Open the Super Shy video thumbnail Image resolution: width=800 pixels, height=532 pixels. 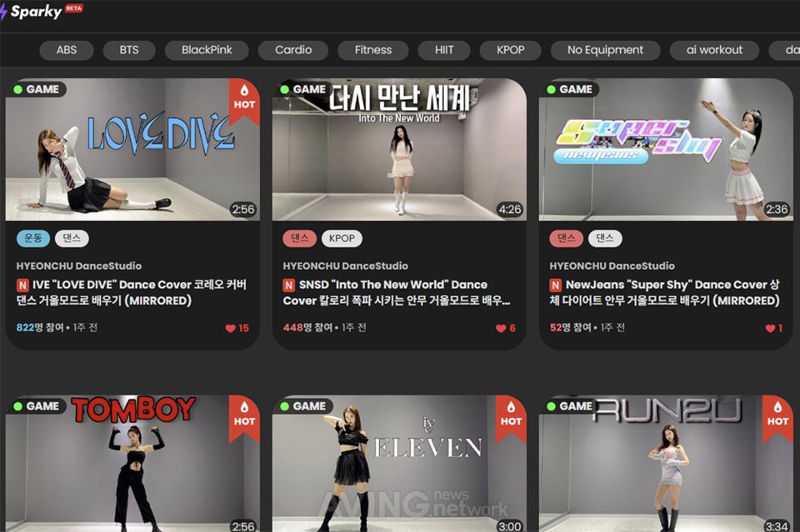pyautogui.click(x=666, y=149)
